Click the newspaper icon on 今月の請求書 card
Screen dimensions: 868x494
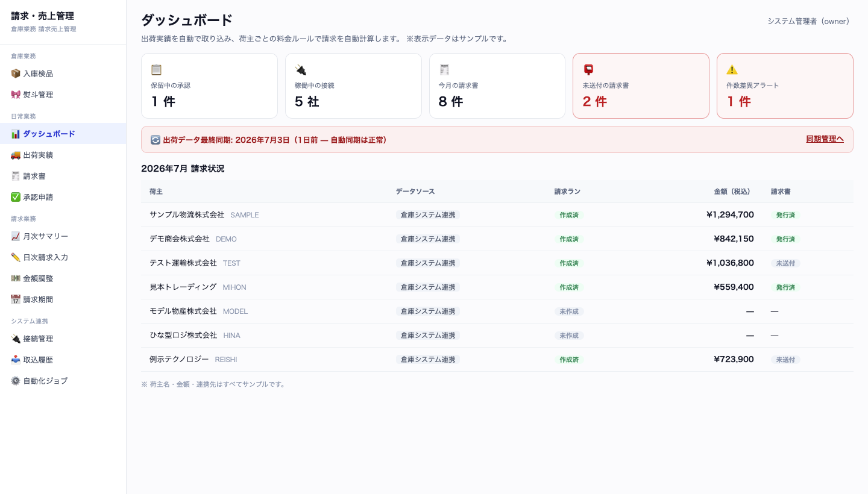point(444,69)
